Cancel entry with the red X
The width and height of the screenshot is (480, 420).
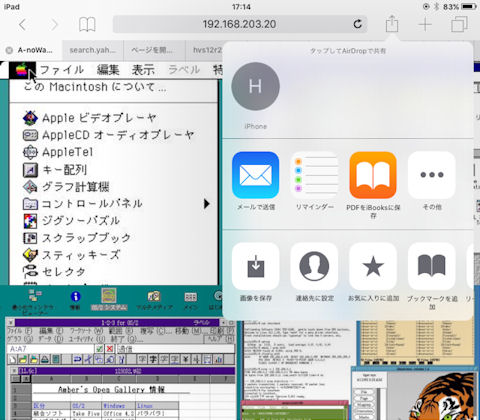click(x=110, y=349)
